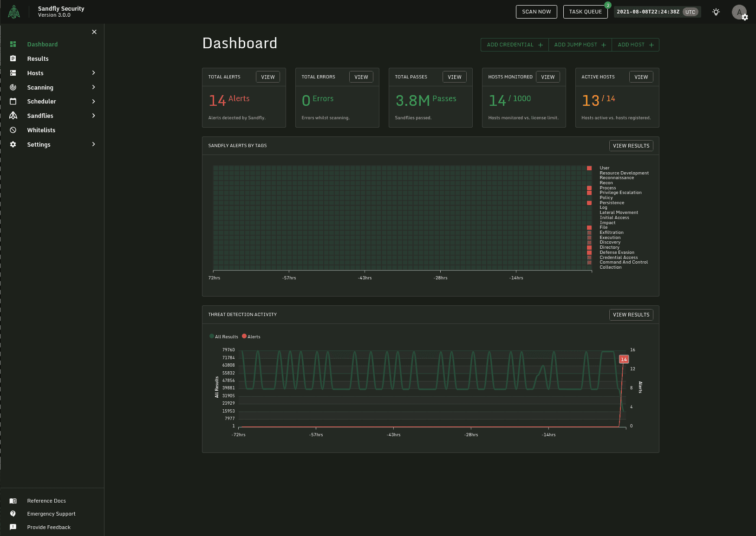Expand the Settings submenu chevron
This screenshot has width=756, height=536.
click(x=93, y=144)
